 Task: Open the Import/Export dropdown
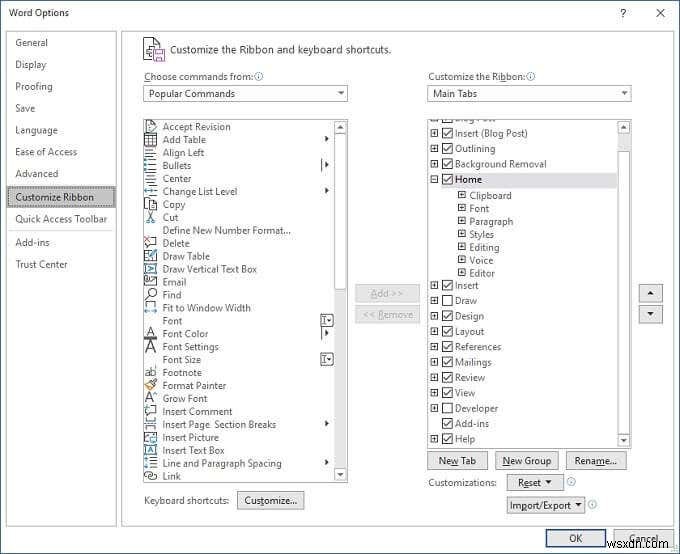(546, 505)
